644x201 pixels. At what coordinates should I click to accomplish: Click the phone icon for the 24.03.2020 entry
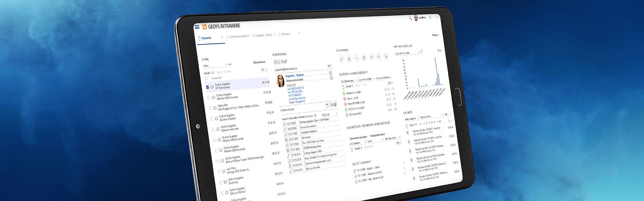[x=284, y=129]
